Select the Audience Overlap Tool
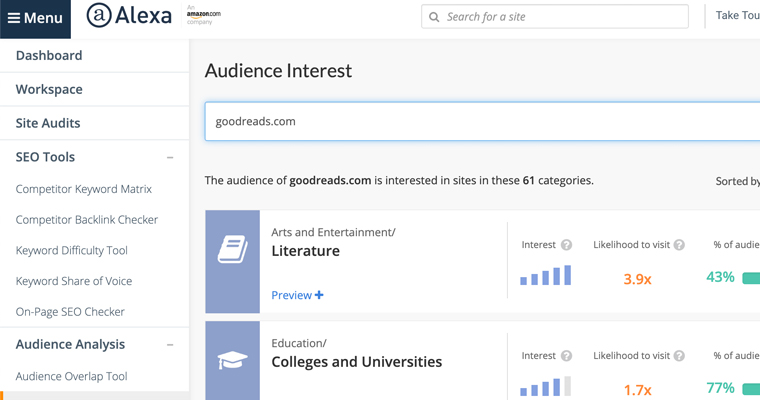 click(71, 376)
